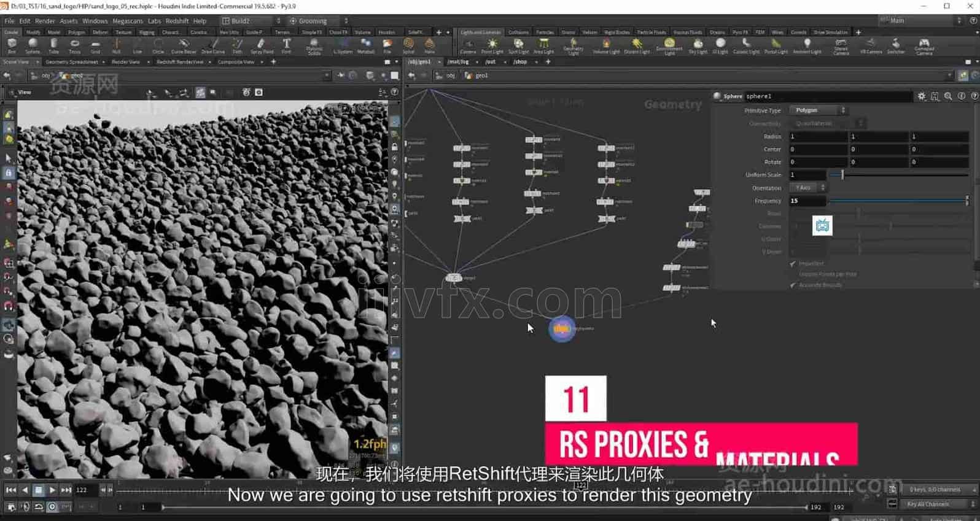980x521 pixels.
Task: Select the Torus shelf tool
Action: pos(74,46)
